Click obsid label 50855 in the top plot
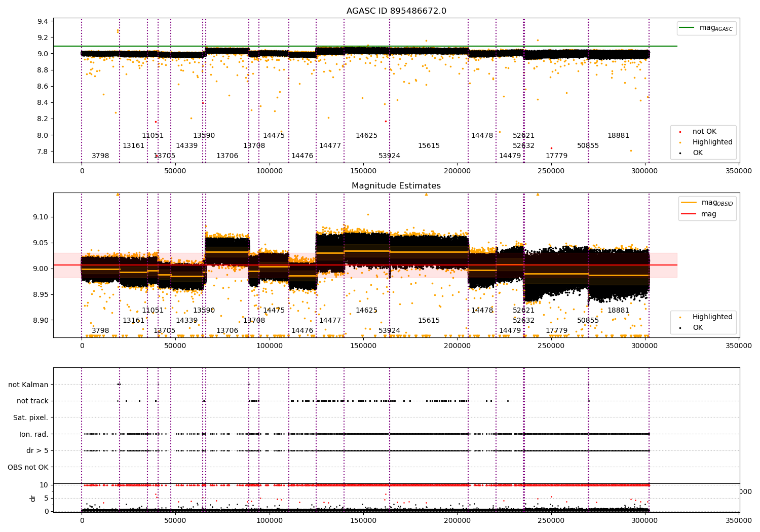The height and width of the screenshot is (532, 760). coord(588,145)
